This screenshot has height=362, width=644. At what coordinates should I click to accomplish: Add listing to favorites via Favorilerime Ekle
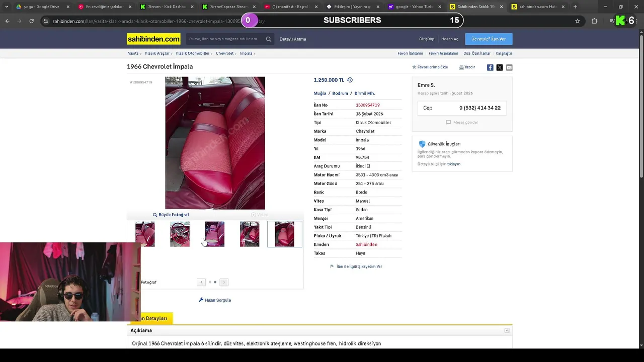click(430, 67)
